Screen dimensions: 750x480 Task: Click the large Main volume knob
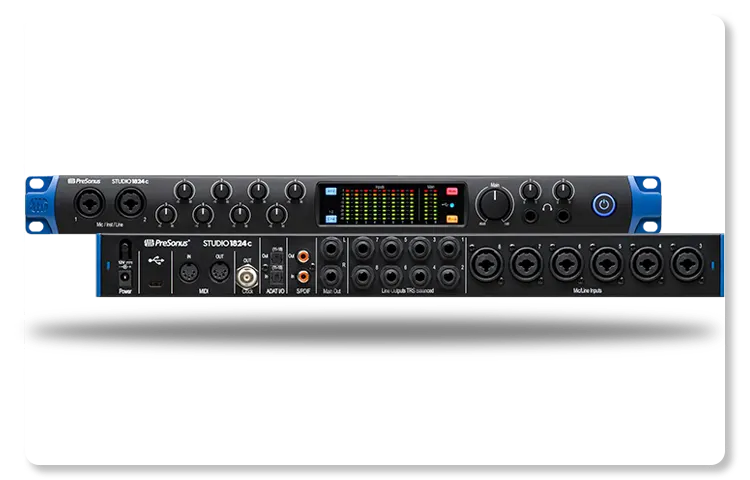point(495,204)
